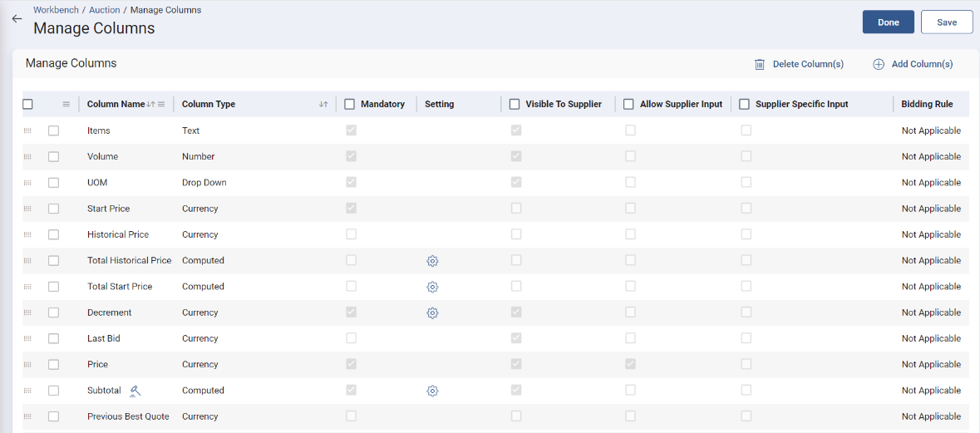
Task: Open settings gear for Subtotal row
Action: click(432, 391)
